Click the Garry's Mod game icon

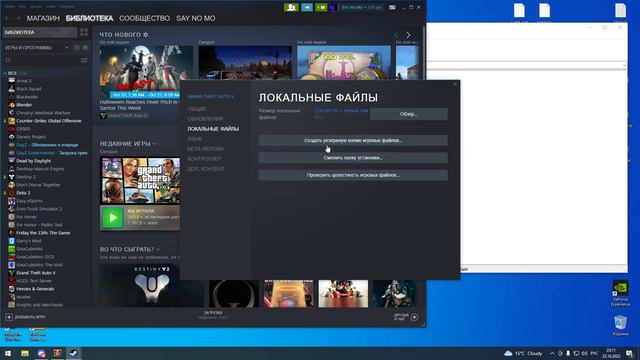pyautogui.click(x=11, y=241)
